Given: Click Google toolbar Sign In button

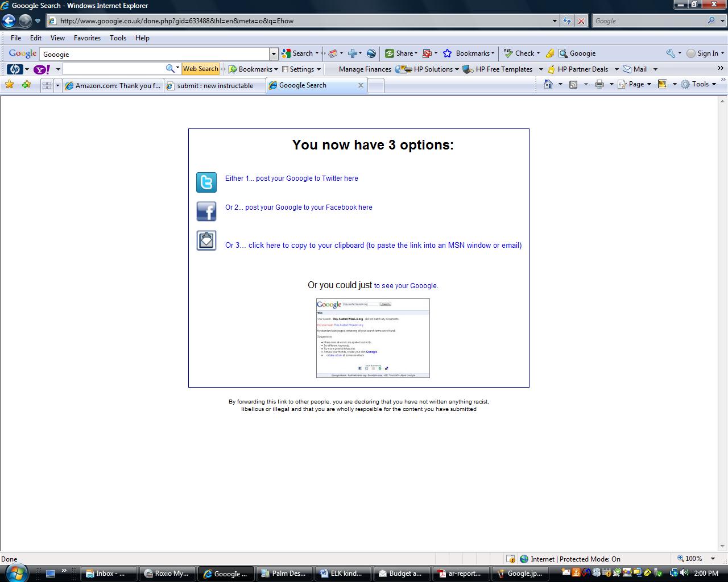Looking at the screenshot, I should tap(702, 53).
